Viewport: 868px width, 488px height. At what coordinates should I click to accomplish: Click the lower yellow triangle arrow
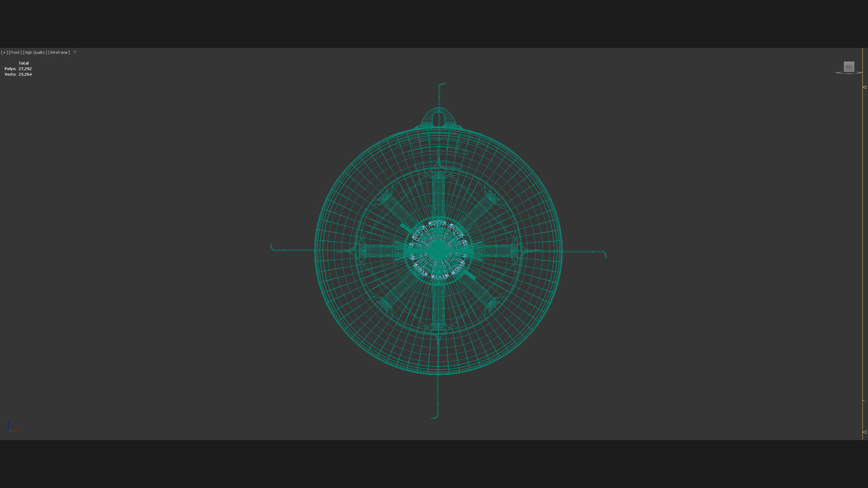point(864,432)
